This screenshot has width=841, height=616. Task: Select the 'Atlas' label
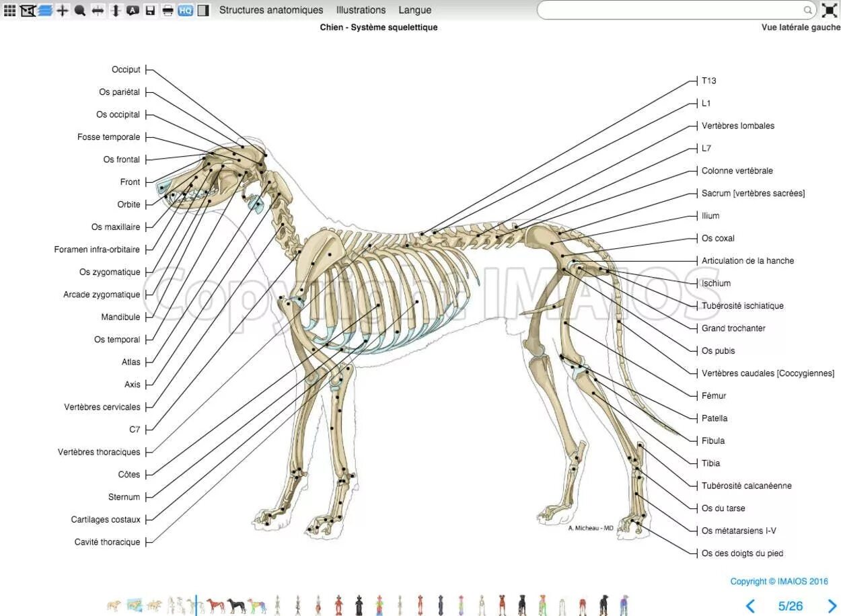[x=131, y=362]
